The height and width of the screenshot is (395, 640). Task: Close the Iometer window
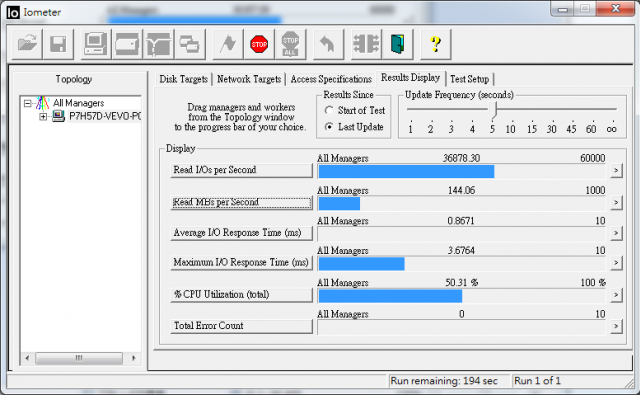pos(616,9)
